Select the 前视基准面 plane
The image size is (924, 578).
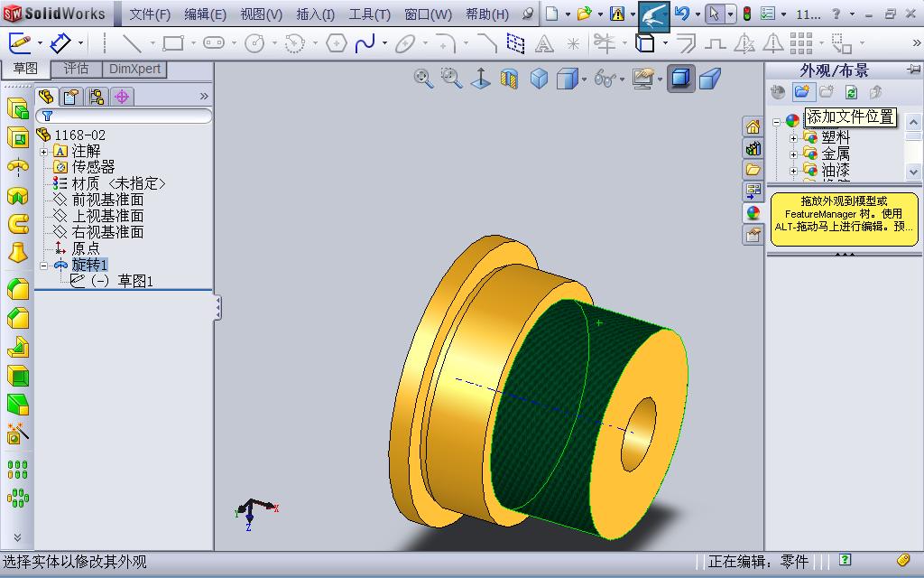coord(108,200)
